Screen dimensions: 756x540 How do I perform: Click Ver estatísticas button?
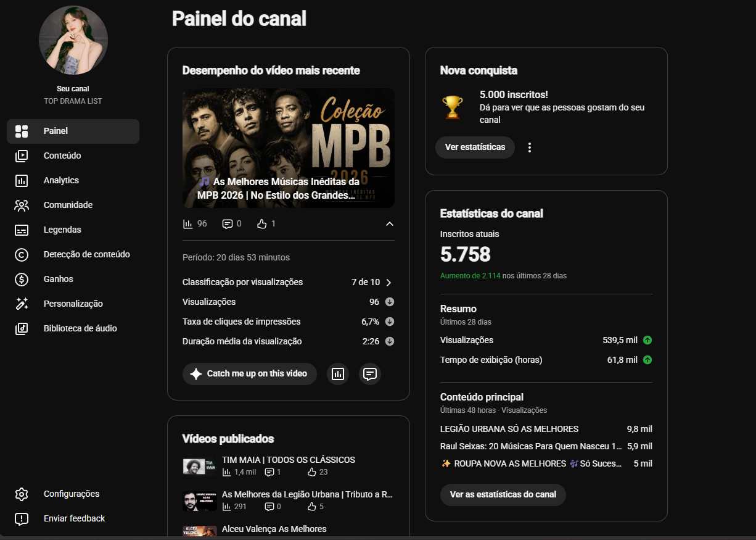point(475,147)
